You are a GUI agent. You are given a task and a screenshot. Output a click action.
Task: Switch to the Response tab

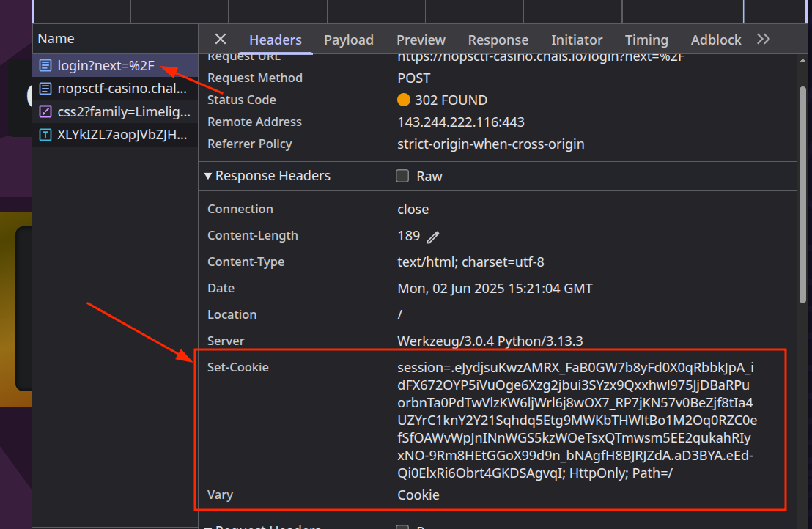click(498, 40)
